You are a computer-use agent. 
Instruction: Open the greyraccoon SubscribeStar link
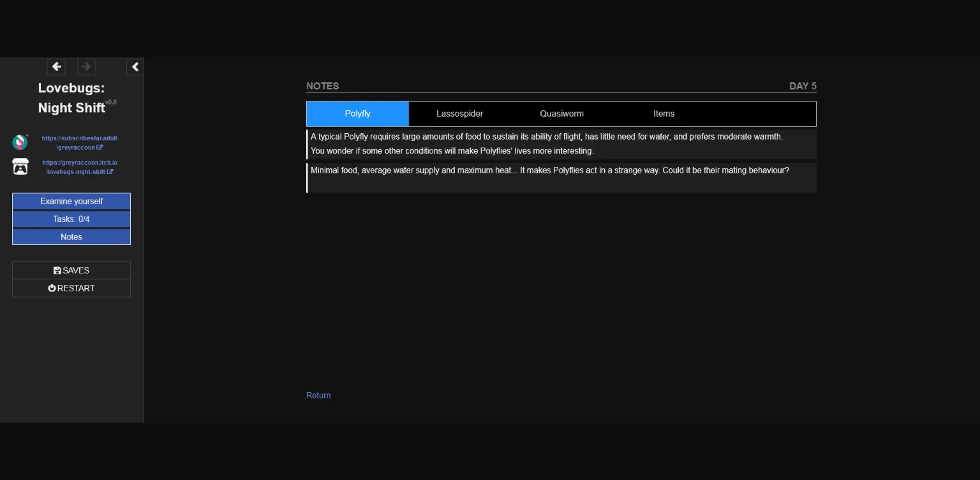click(79, 142)
